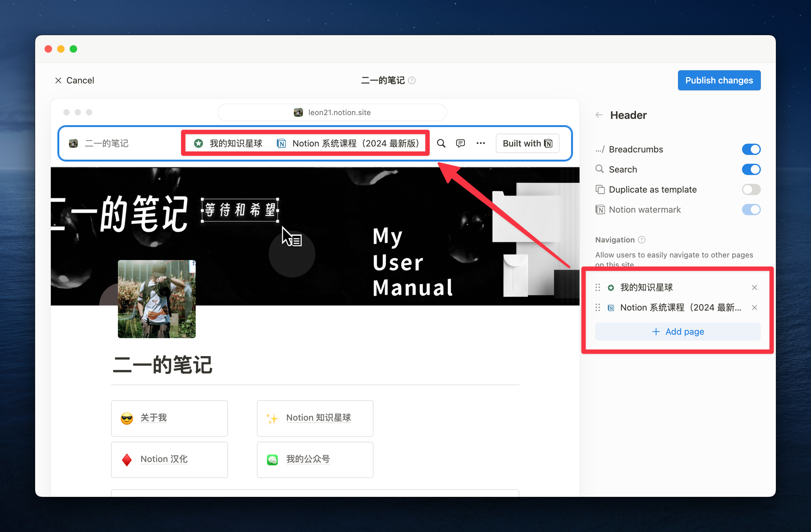Open the 关于我 page link

153,418
